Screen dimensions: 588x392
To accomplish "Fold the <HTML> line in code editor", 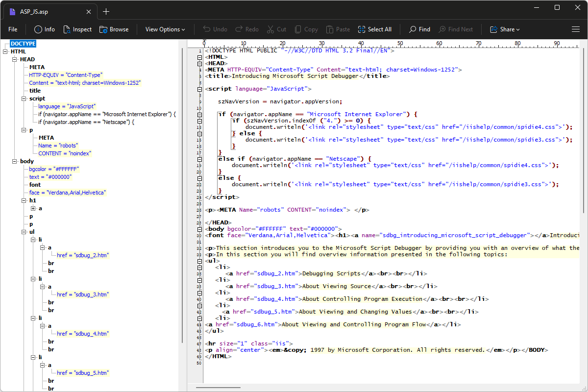I will tap(199, 57).
